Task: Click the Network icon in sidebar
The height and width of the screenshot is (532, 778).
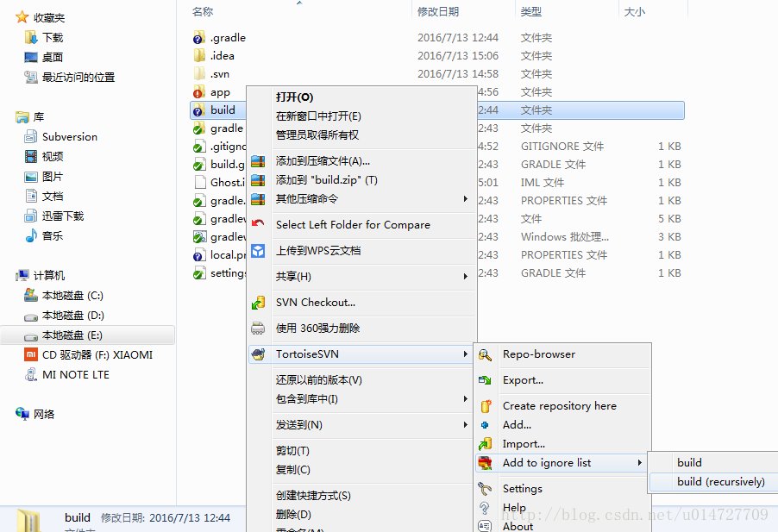Action: 22,414
